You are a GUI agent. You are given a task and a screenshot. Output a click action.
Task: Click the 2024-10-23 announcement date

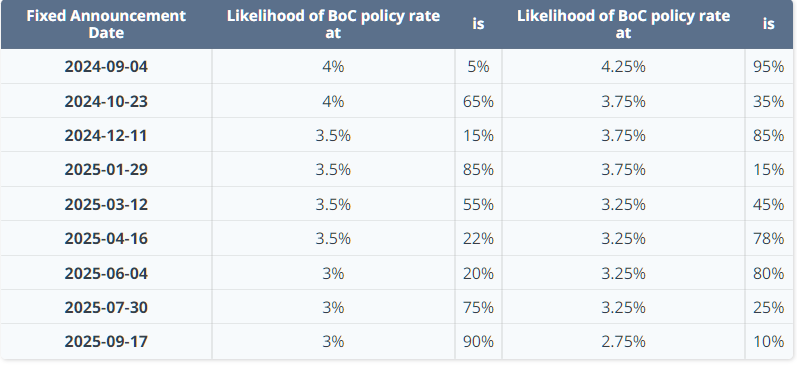tap(106, 101)
